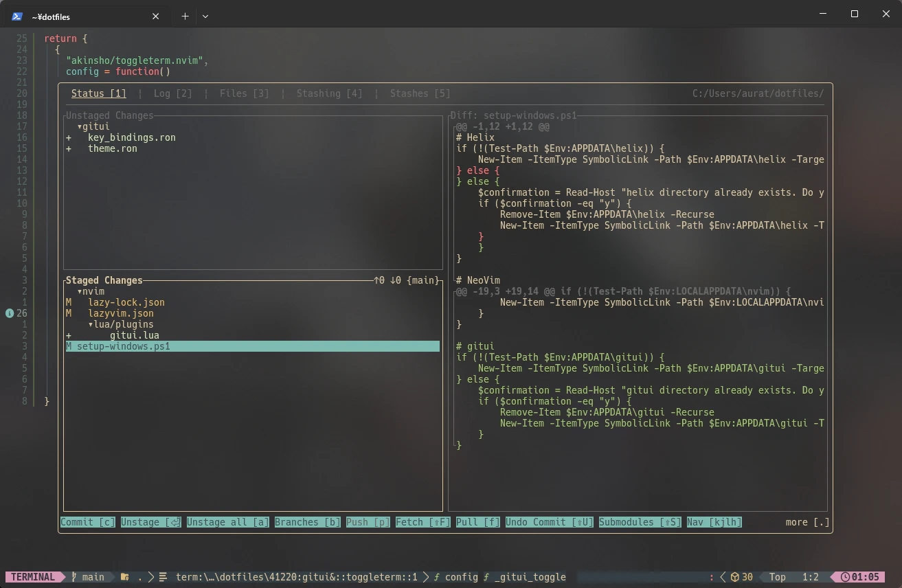Click the package icon with count 30

click(741, 577)
